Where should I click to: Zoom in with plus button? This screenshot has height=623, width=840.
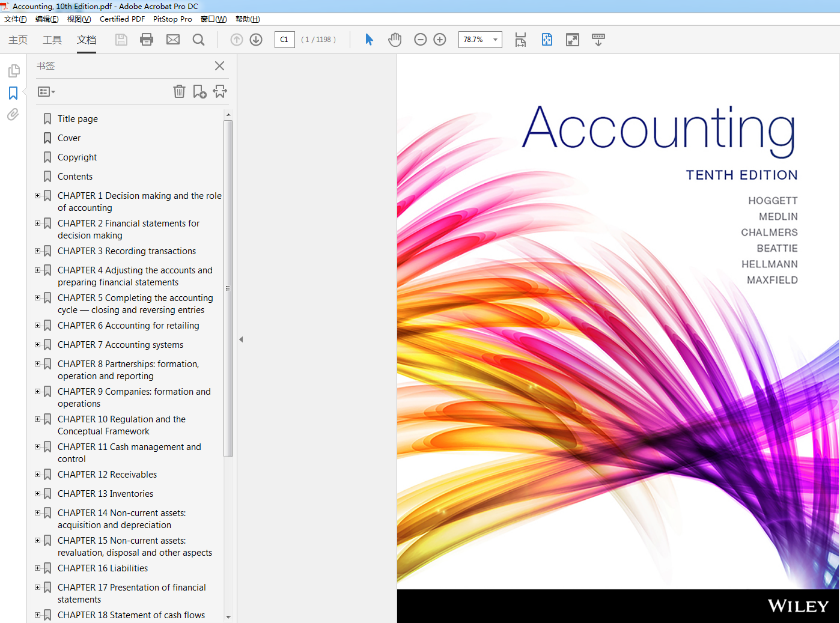tap(440, 40)
